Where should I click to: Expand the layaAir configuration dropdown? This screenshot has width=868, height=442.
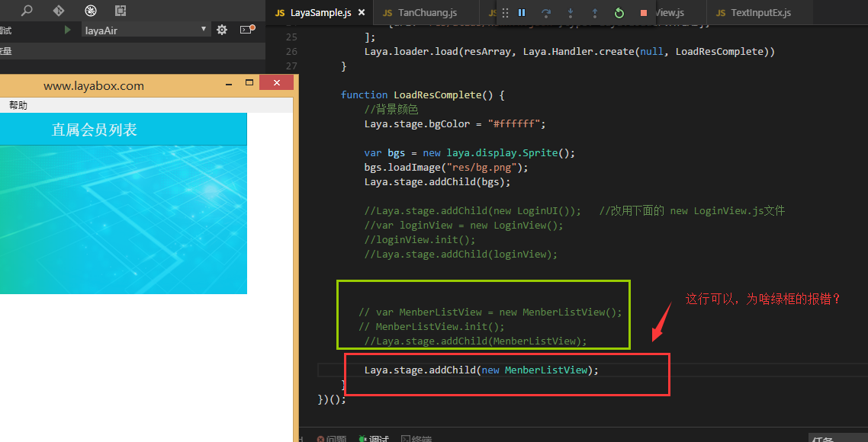click(x=204, y=30)
